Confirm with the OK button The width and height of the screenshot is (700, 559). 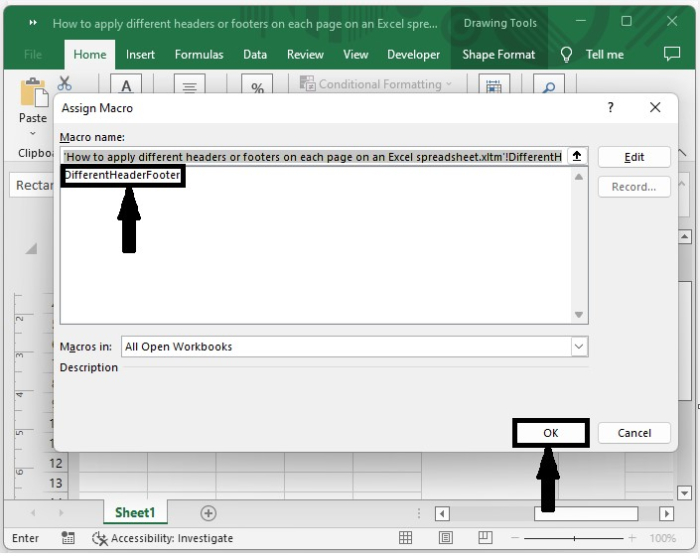coord(551,433)
